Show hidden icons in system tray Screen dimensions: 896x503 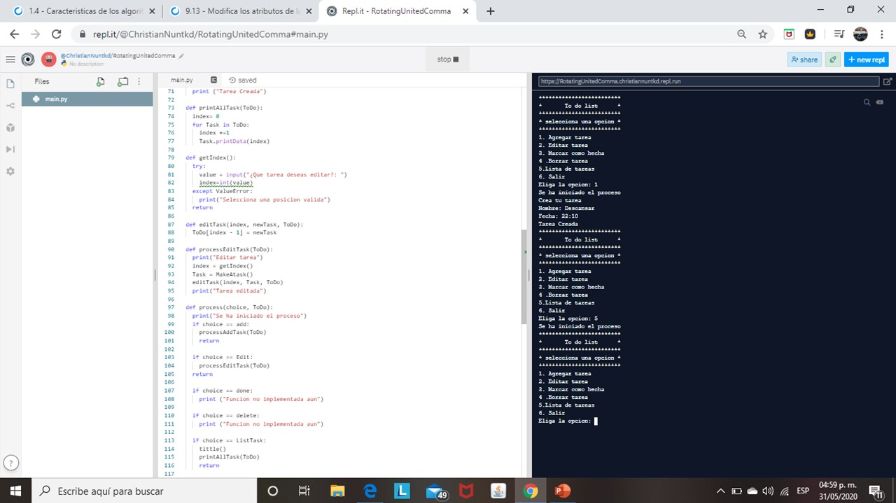(722, 491)
